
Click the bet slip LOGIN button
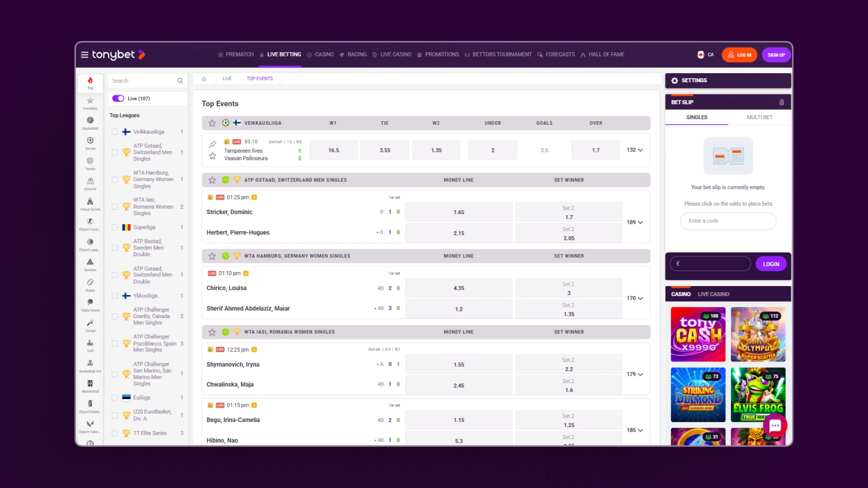[771, 264]
